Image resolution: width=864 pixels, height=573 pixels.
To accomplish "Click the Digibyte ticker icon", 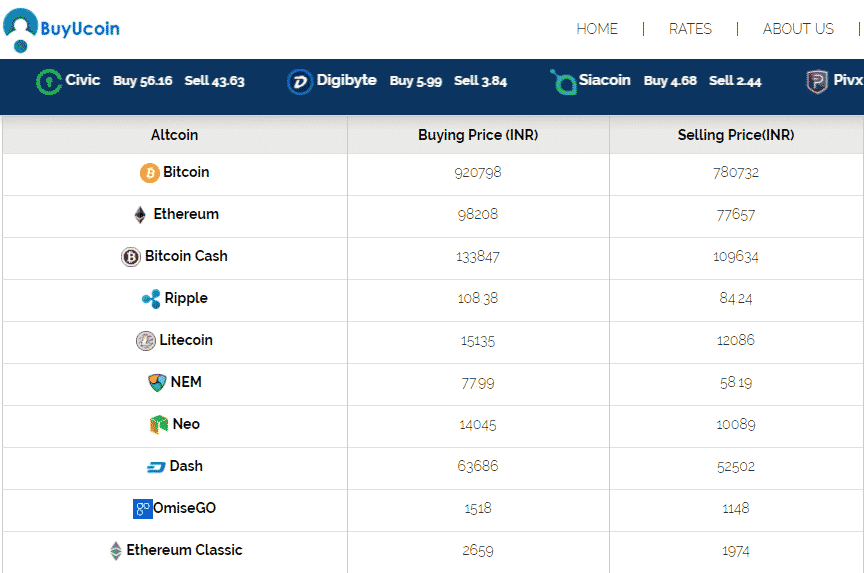I will pyautogui.click(x=300, y=82).
